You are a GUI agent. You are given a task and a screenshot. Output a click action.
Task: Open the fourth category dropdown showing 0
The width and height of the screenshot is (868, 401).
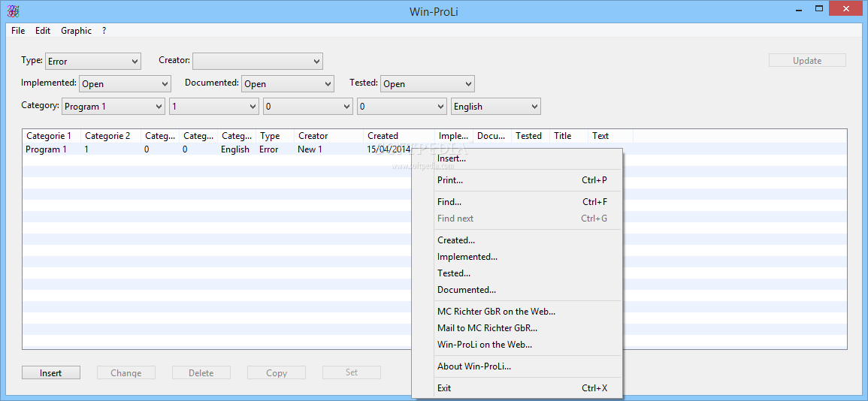coord(402,107)
